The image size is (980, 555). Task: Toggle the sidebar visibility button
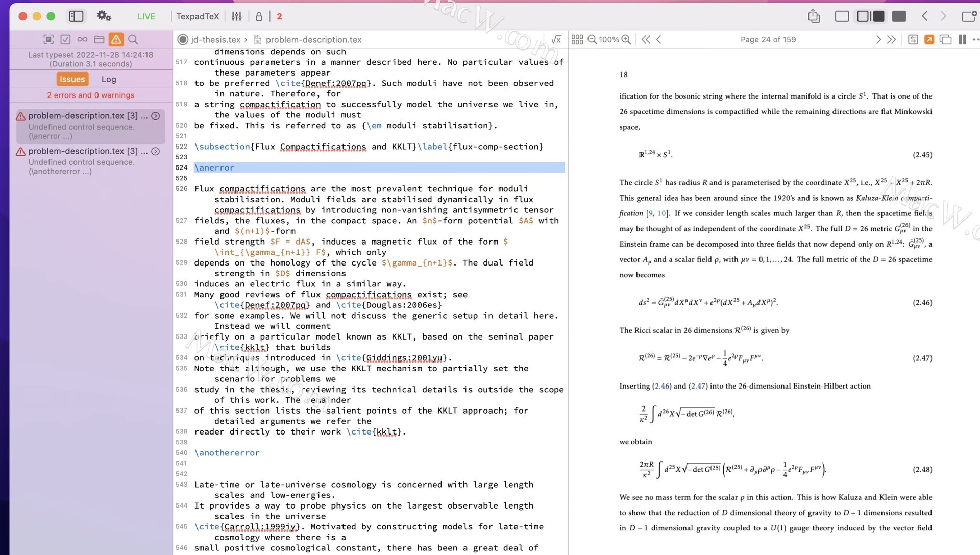76,16
